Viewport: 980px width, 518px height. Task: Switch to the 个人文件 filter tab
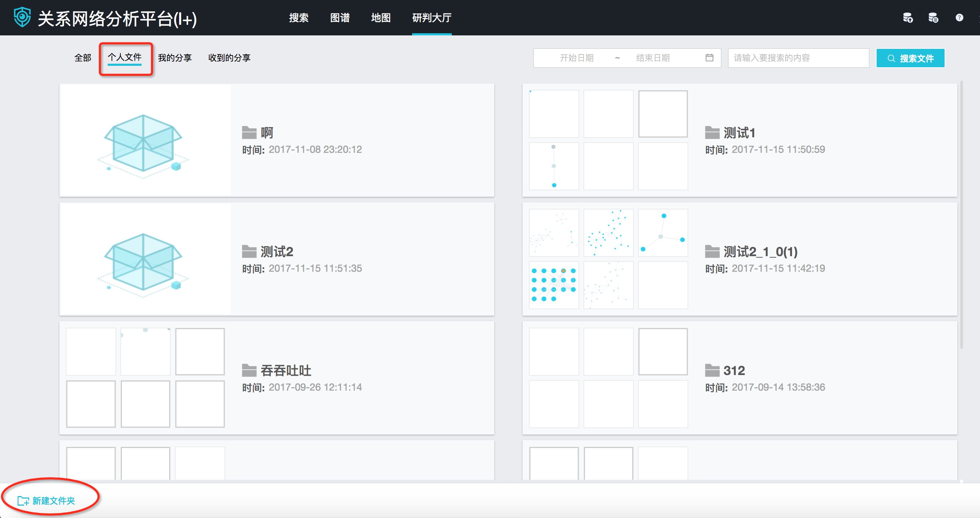[124, 57]
